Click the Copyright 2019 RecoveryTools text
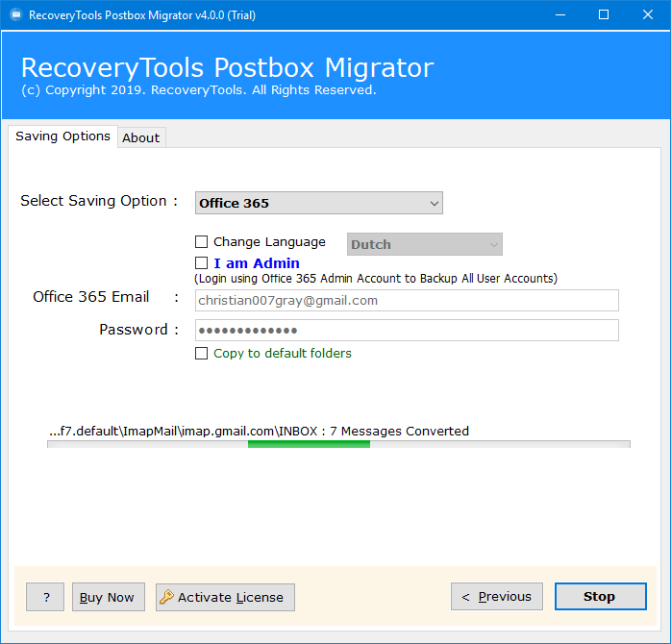Viewport: 671px width, 644px height. point(199,90)
